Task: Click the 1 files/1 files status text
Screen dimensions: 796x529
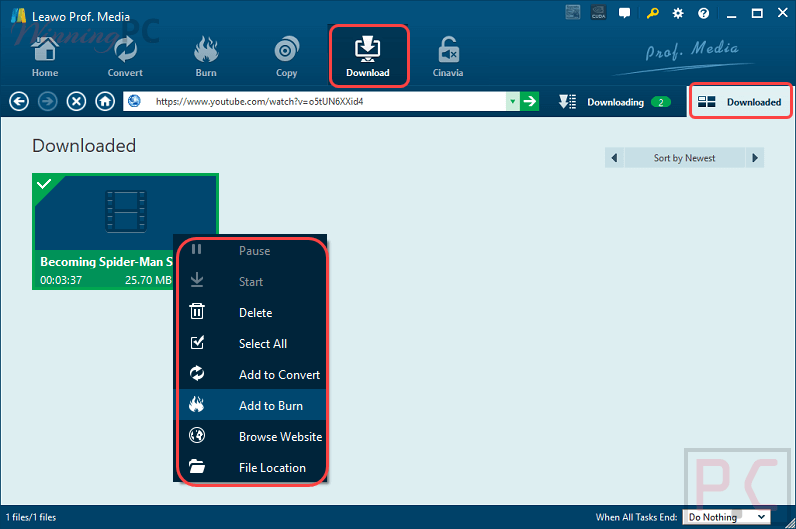Action: [31, 517]
